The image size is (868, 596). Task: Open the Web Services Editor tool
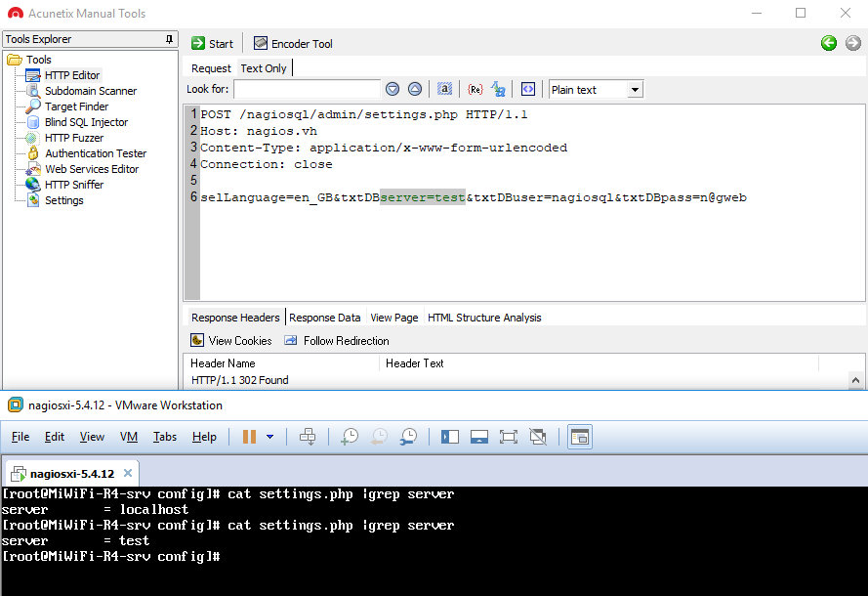[x=92, y=169]
